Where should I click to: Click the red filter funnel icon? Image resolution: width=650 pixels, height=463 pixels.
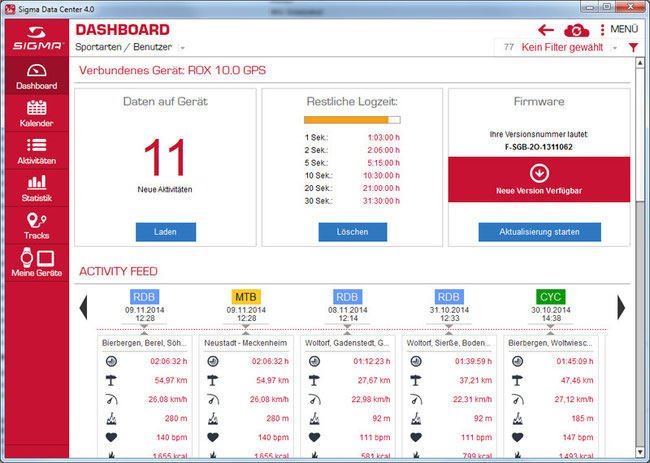pyautogui.click(x=633, y=48)
